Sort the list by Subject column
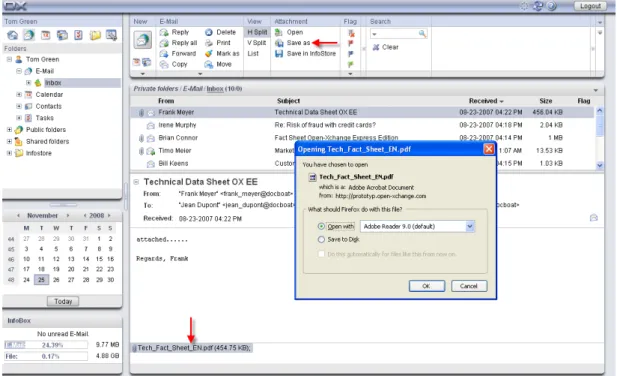The height and width of the screenshot is (376, 617). 288,101
